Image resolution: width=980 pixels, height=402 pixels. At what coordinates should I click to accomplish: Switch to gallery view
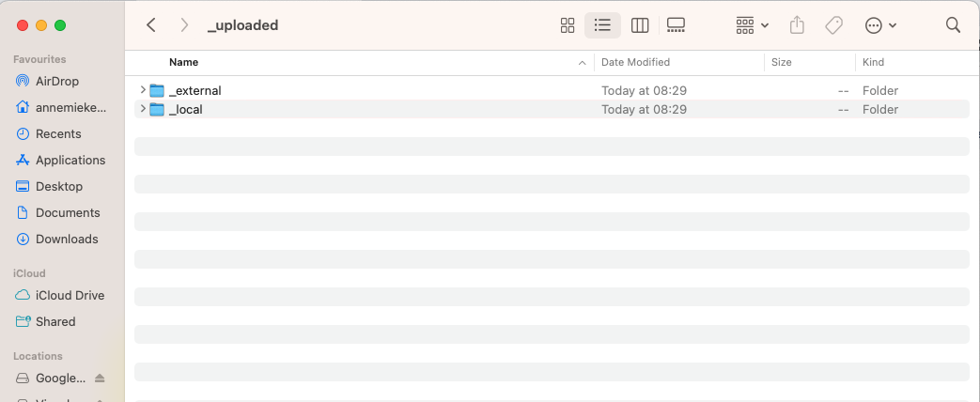676,25
